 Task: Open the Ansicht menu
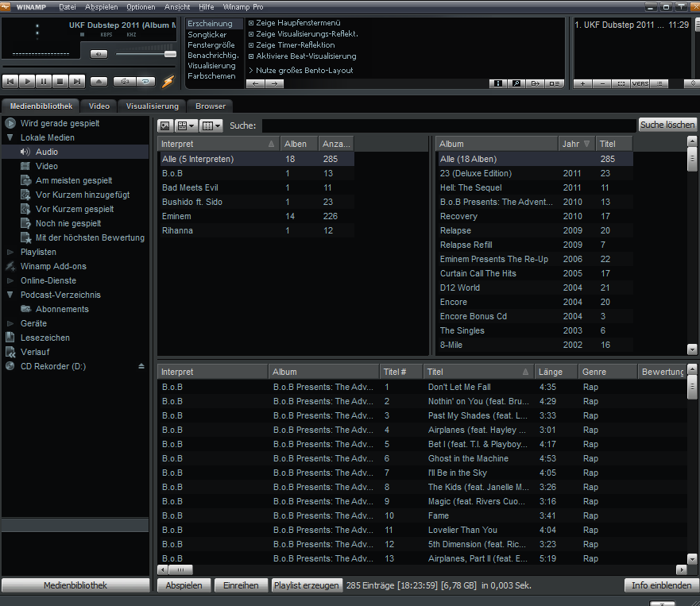tap(177, 7)
